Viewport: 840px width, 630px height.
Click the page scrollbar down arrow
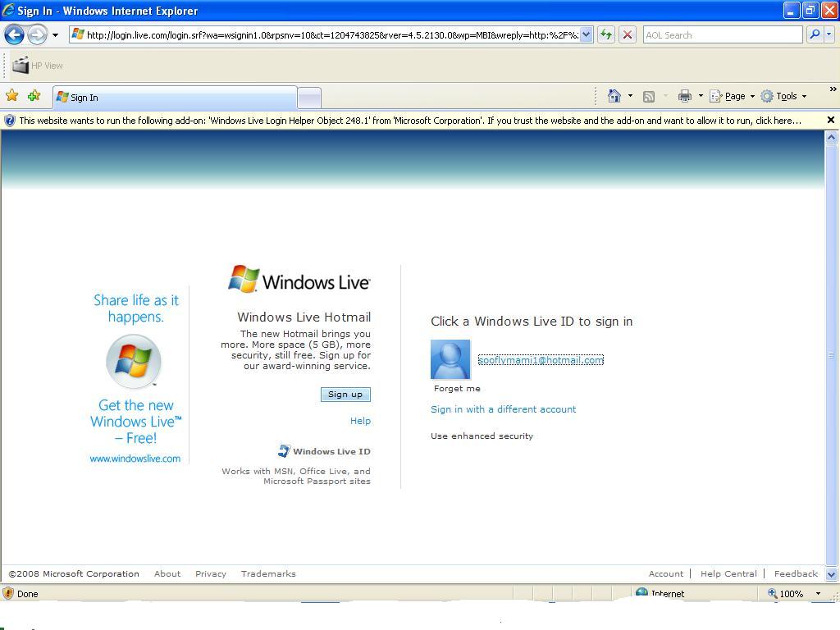(832, 575)
